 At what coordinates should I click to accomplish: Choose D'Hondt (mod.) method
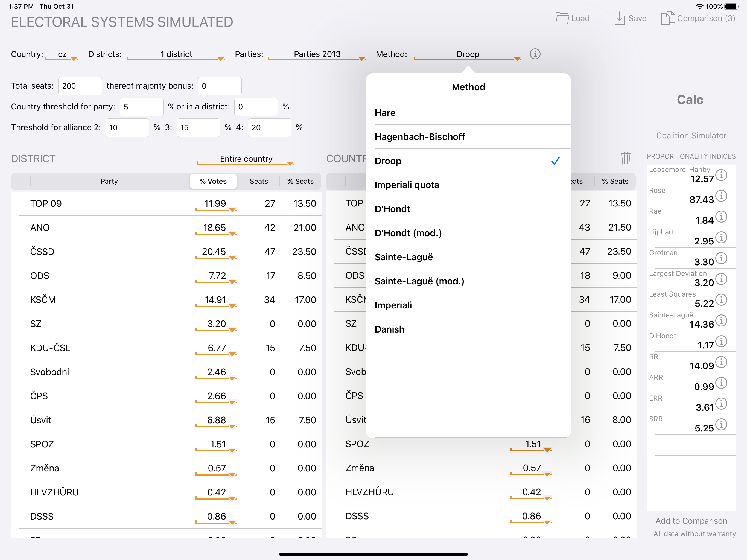pyautogui.click(x=468, y=233)
